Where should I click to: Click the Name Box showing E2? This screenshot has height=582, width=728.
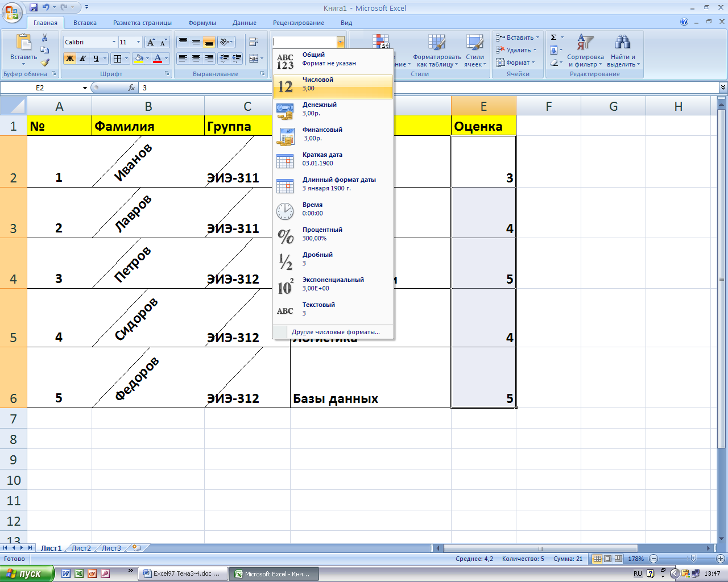coord(44,88)
